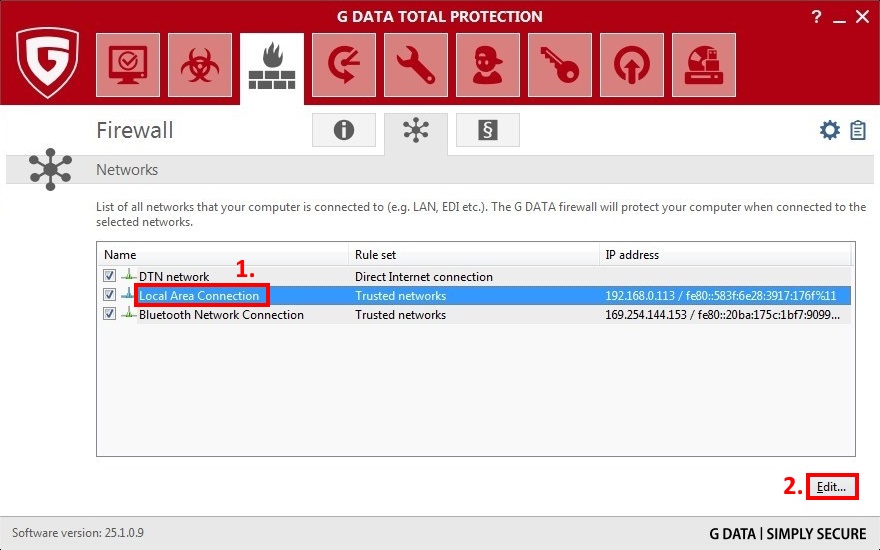
Task: Click the 169.254.144.153 IP address cell
Action: (x=722, y=315)
